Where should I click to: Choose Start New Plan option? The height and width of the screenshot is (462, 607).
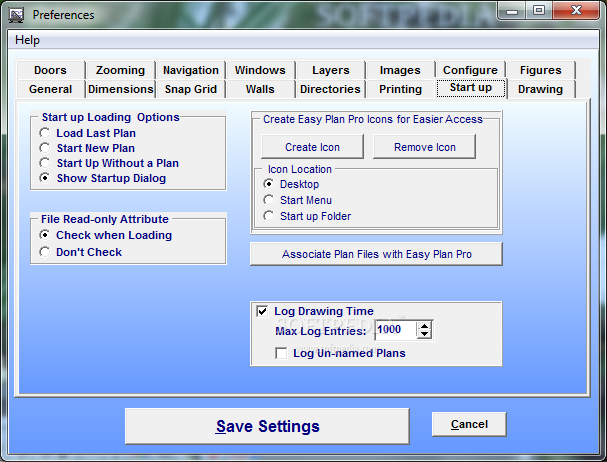click(x=87, y=148)
